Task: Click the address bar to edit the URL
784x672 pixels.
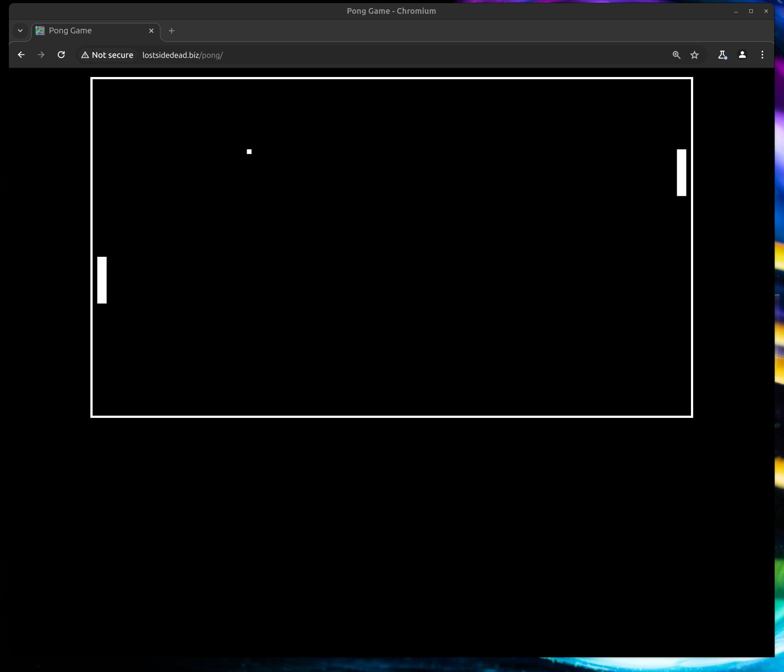Action: point(312,55)
